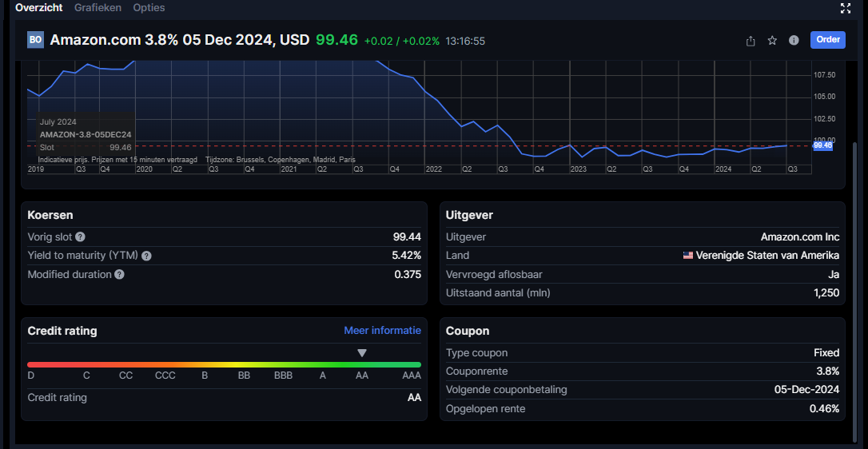
Task: Click the YTM value 5.42%
Action: pyautogui.click(x=406, y=256)
